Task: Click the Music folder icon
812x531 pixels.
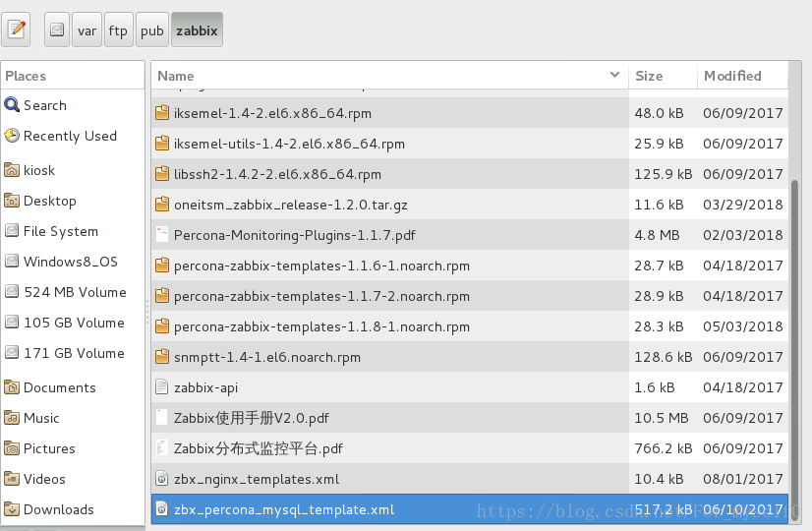Action: coord(12,418)
